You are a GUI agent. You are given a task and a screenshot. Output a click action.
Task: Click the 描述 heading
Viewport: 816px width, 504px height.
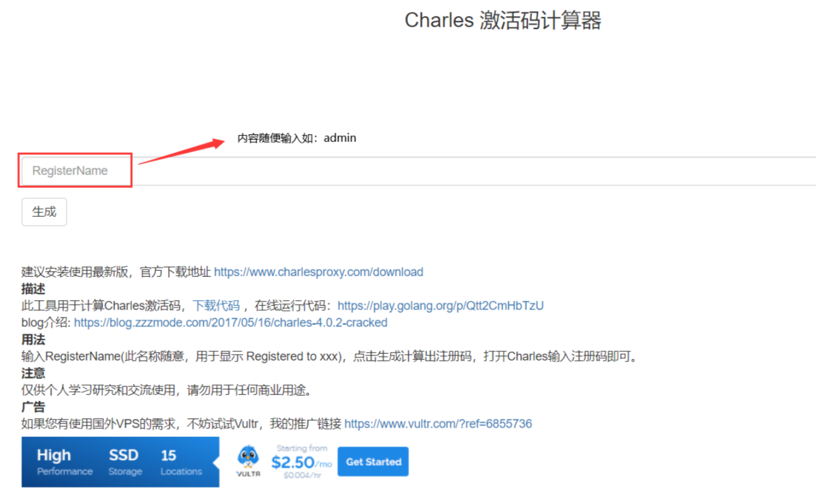pos(33,289)
